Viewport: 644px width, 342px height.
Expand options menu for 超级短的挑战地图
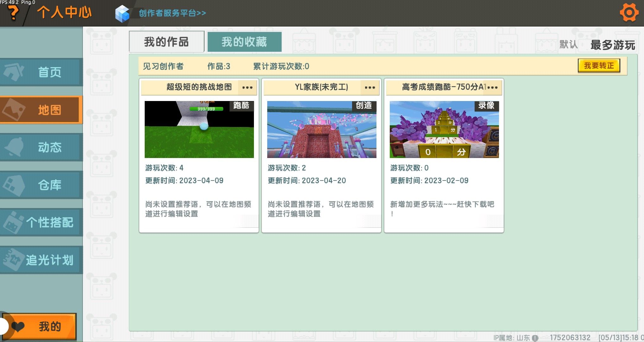(247, 87)
